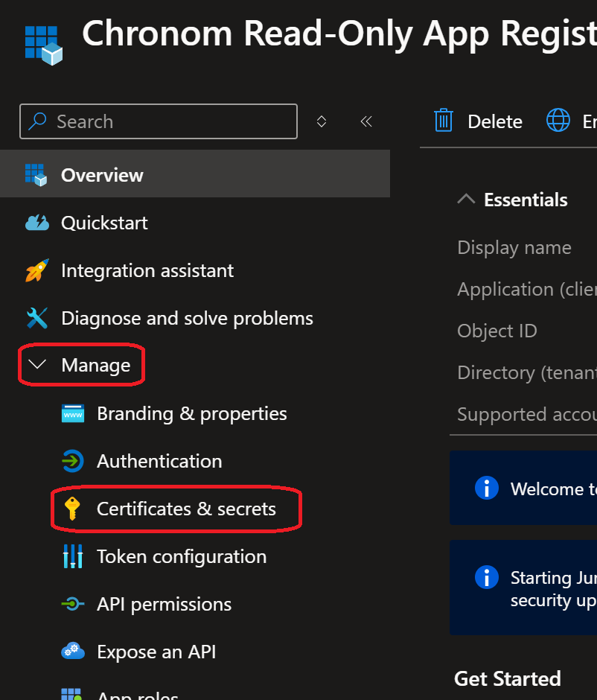This screenshot has height=700, width=597.
Task: Select the Authentication sidebar icon
Action: click(73, 461)
